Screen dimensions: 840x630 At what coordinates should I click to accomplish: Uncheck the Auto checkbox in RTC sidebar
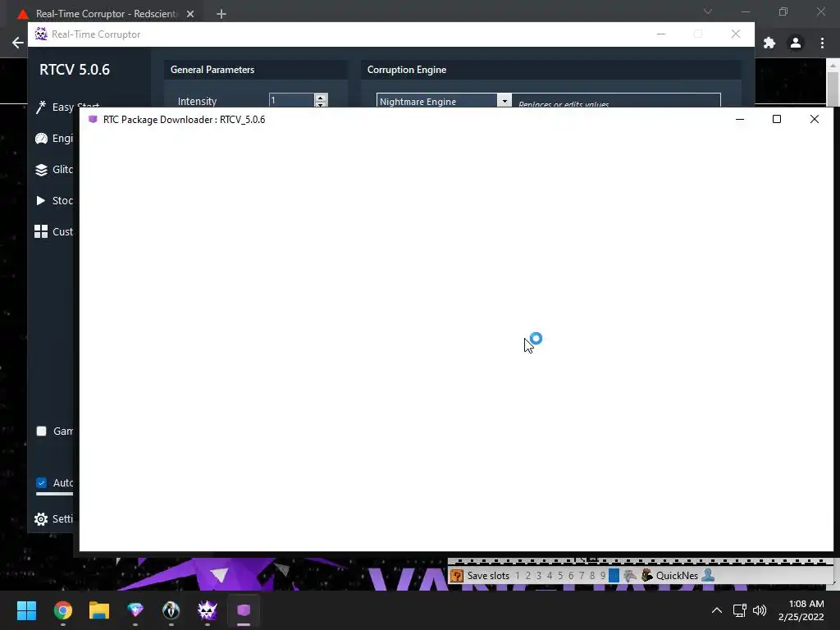pos(41,482)
